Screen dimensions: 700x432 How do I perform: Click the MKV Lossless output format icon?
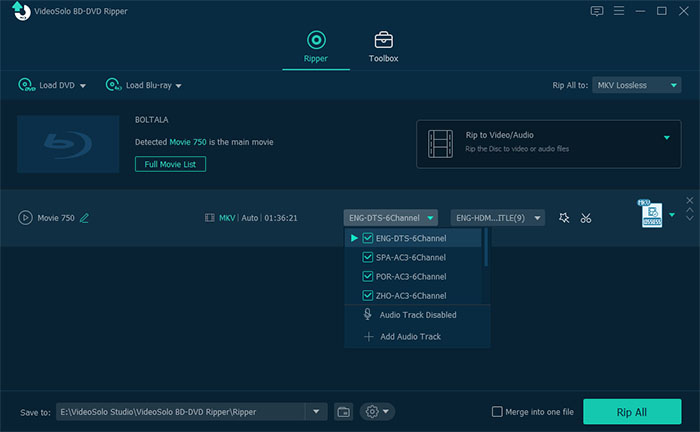(x=651, y=214)
